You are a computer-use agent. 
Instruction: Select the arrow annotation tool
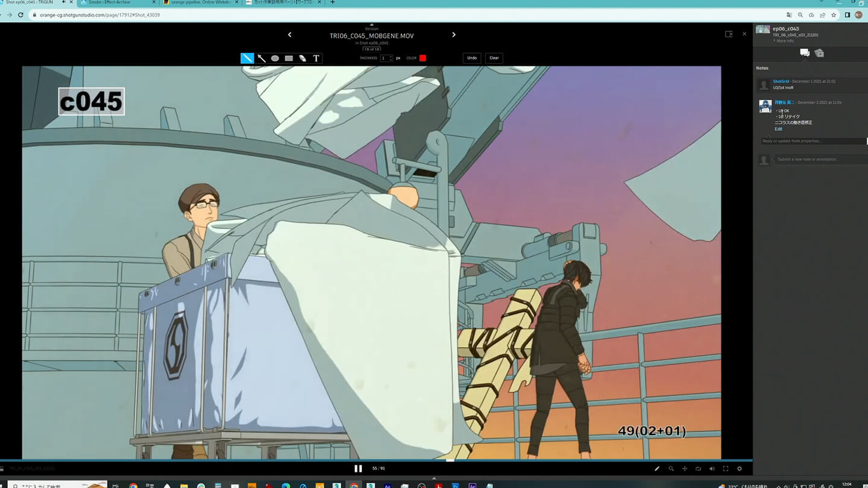(262, 58)
